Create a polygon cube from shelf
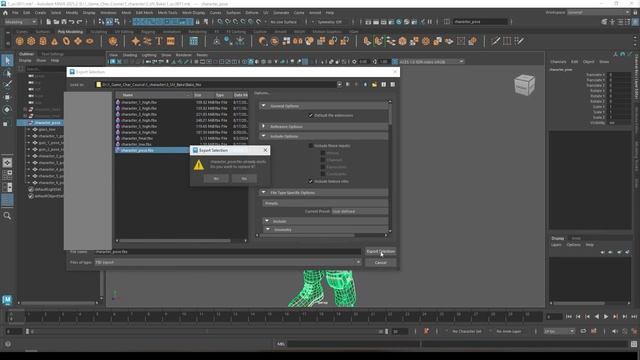Screen dimensions: 640x360 coord(31,41)
